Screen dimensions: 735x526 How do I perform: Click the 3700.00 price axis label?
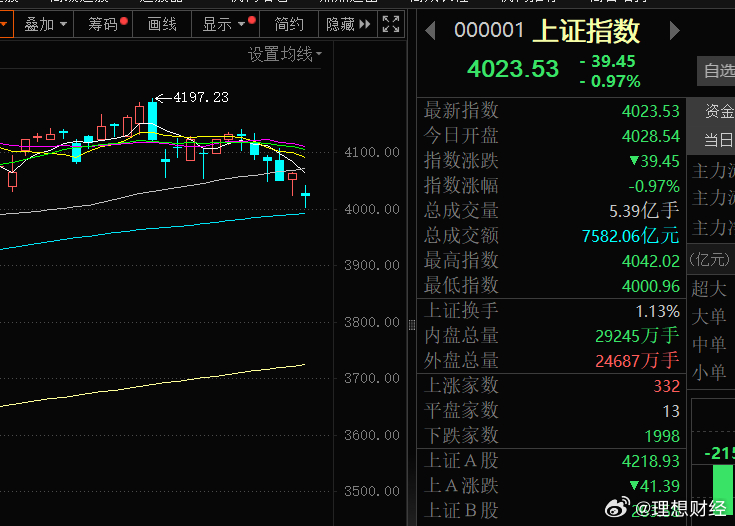(372, 378)
